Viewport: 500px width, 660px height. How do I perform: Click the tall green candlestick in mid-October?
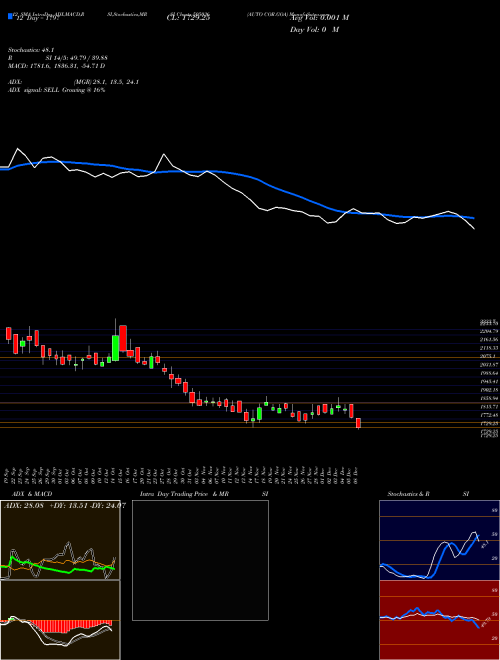tap(115, 348)
